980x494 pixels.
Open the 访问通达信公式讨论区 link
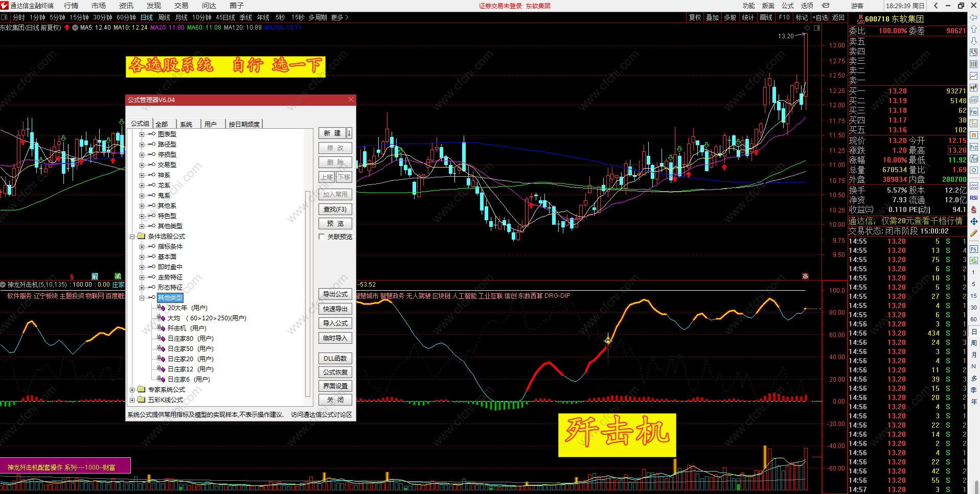pyautogui.click(x=322, y=415)
